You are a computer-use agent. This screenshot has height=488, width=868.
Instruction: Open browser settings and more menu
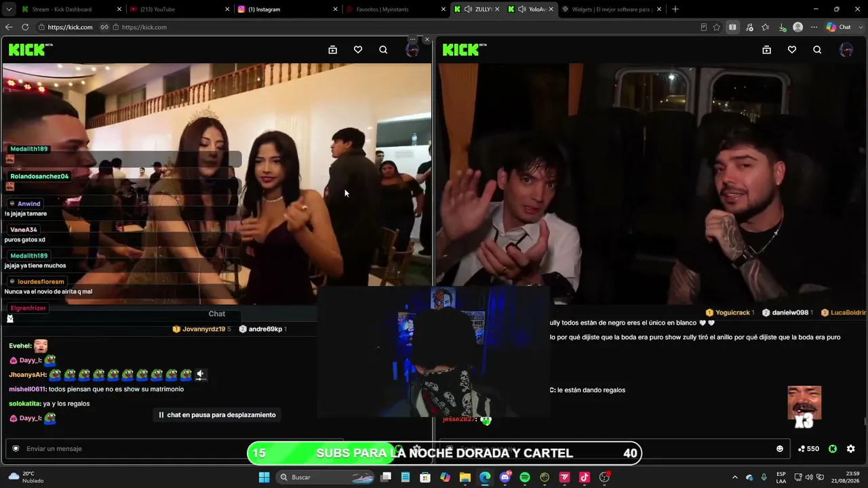click(x=814, y=27)
